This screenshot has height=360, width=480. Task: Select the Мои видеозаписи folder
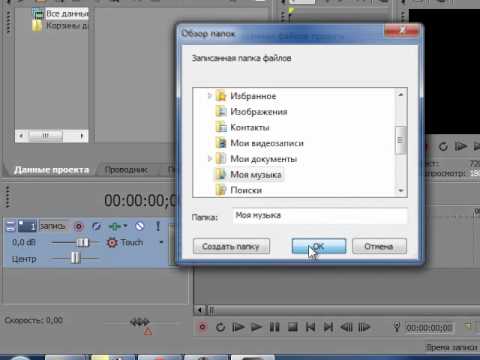coord(267,143)
